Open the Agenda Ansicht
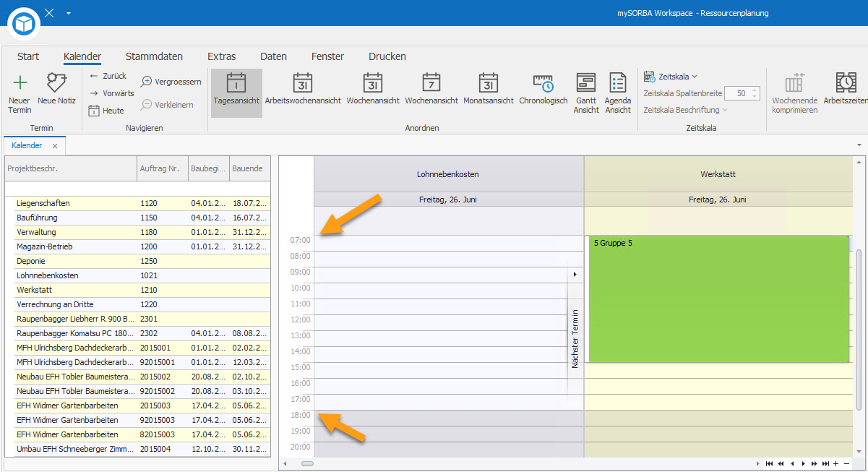 click(618, 93)
